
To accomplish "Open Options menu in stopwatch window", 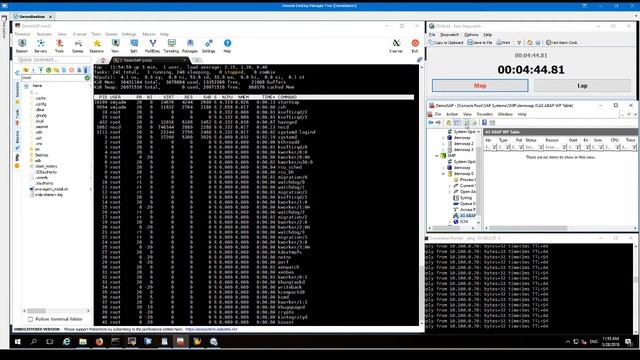I will coord(471,35).
